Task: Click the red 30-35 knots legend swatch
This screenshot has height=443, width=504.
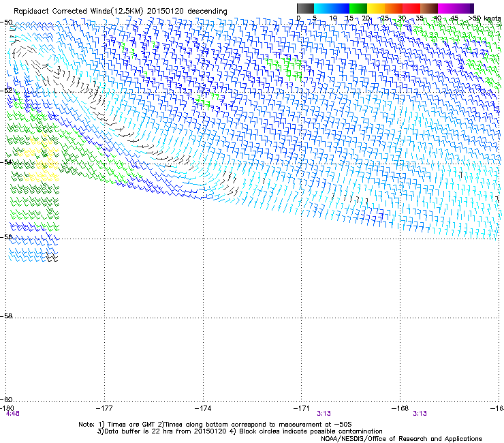Action: (411, 8)
